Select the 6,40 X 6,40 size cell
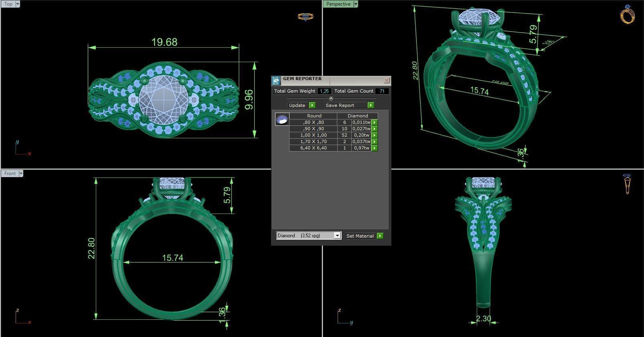644x337 pixels. 313,148
